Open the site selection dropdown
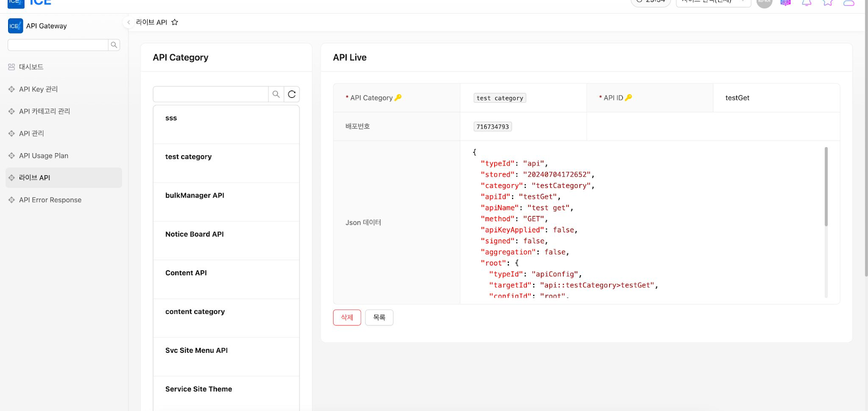 click(713, 2)
